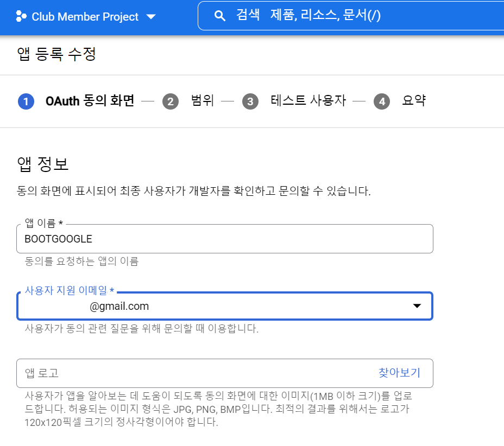
Task: Click the 앱 등록 수정 page heading
Action: click(56, 54)
